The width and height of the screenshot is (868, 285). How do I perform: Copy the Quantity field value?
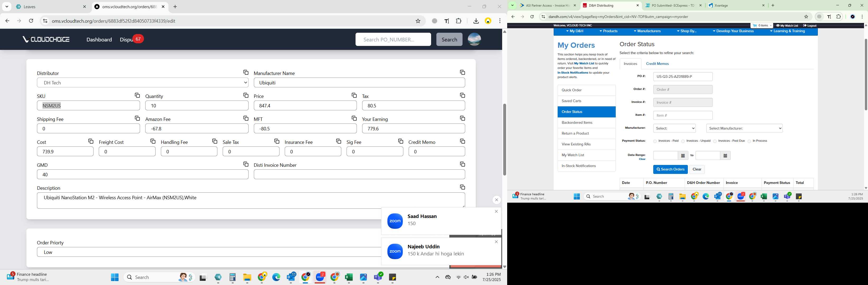click(246, 95)
